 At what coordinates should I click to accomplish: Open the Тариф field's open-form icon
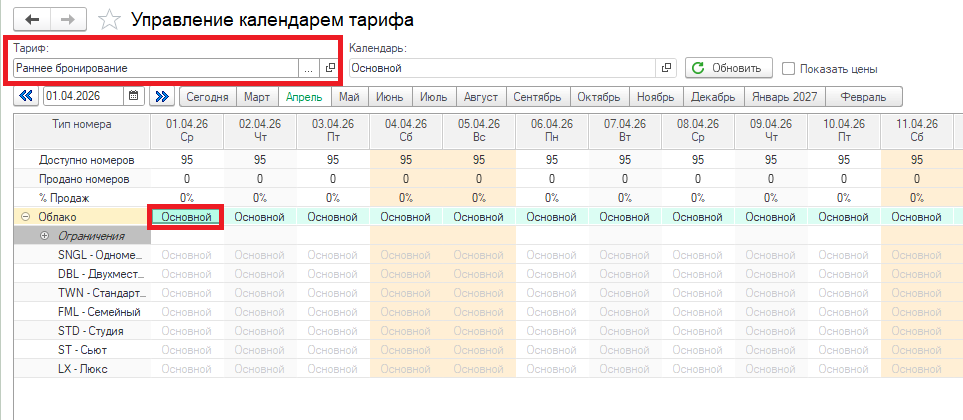click(x=330, y=68)
